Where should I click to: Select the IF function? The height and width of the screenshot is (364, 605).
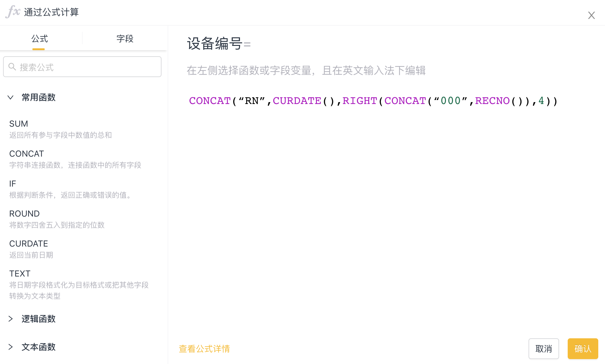13,184
